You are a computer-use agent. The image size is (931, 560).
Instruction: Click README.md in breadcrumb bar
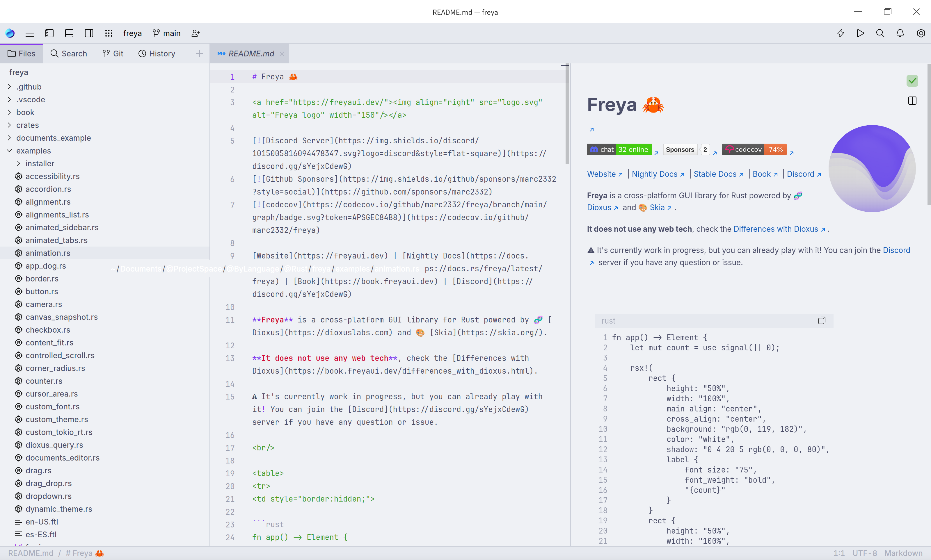click(x=31, y=553)
